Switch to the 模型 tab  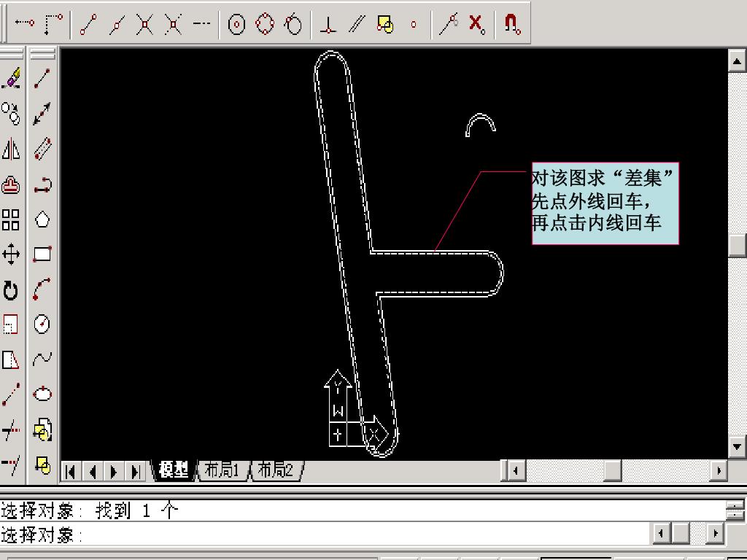coord(174,470)
